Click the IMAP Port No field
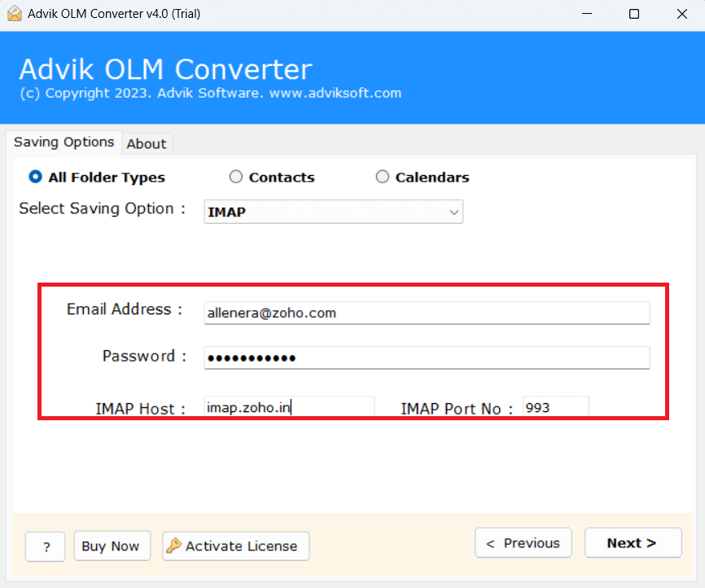 click(x=555, y=407)
